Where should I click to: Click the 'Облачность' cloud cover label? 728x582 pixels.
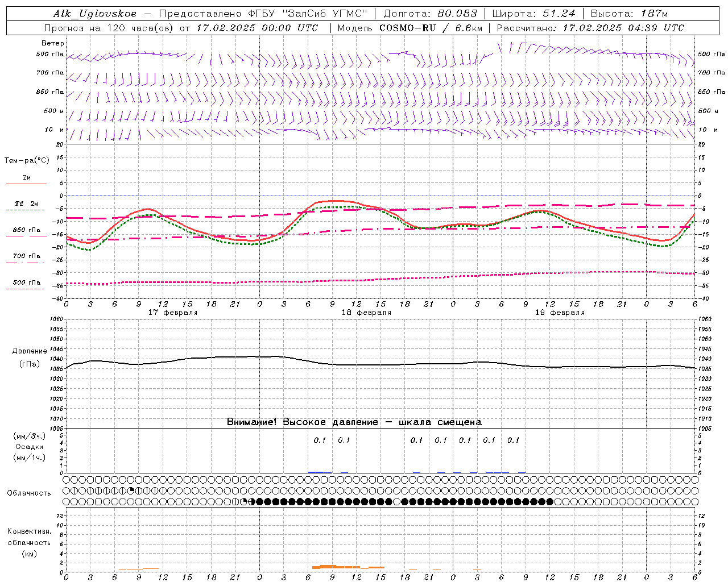(29, 493)
